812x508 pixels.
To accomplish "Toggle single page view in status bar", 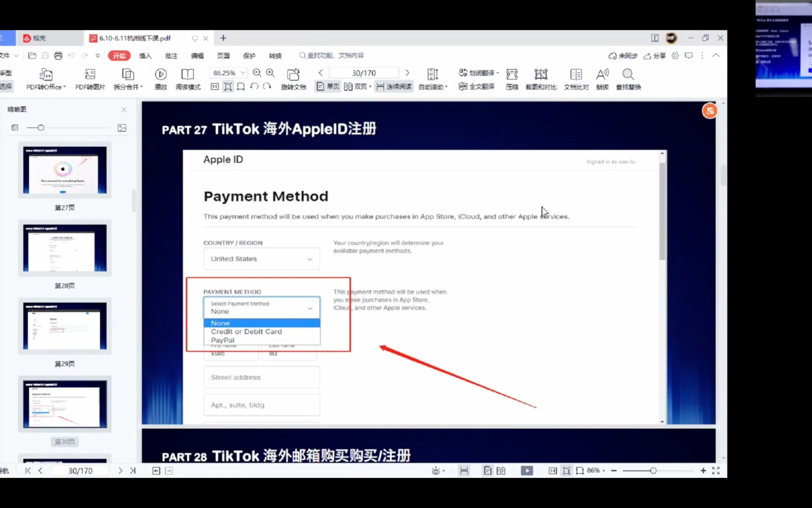I will click(x=488, y=471).
